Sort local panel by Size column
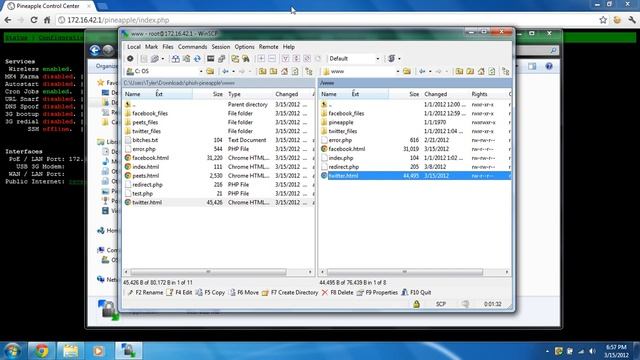The image size is (640, 360). [218, 94]
